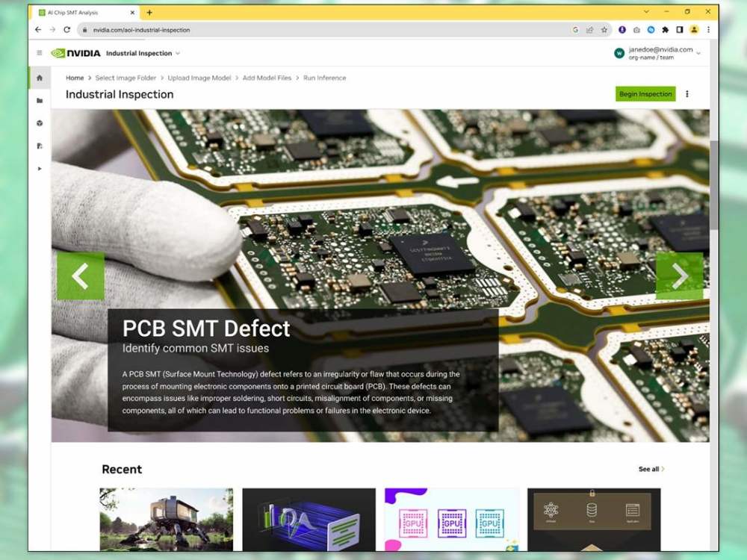The width and height of the screenshot is (747, 560).
Task: Click the Identify common SMT issues subtitle
Action: 195,348
